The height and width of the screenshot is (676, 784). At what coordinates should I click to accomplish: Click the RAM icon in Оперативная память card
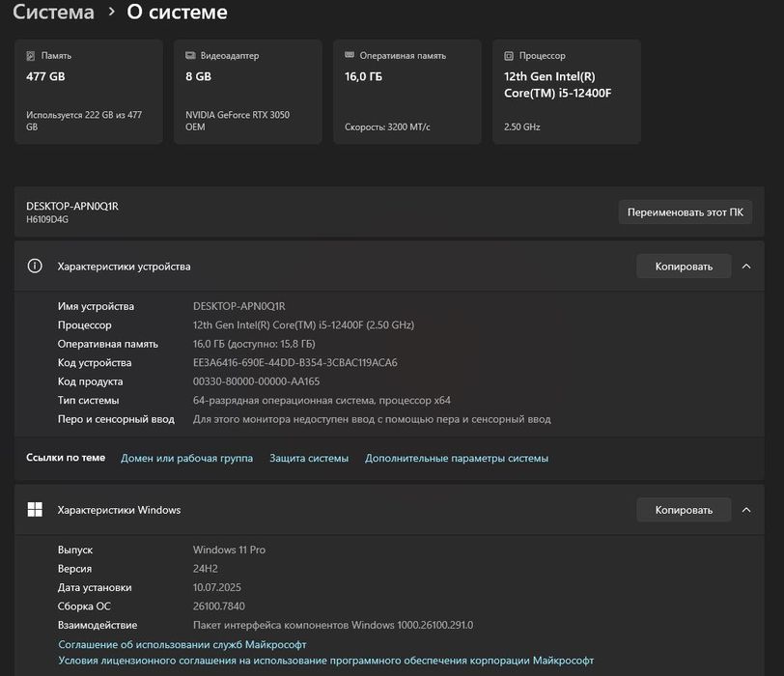350,55
